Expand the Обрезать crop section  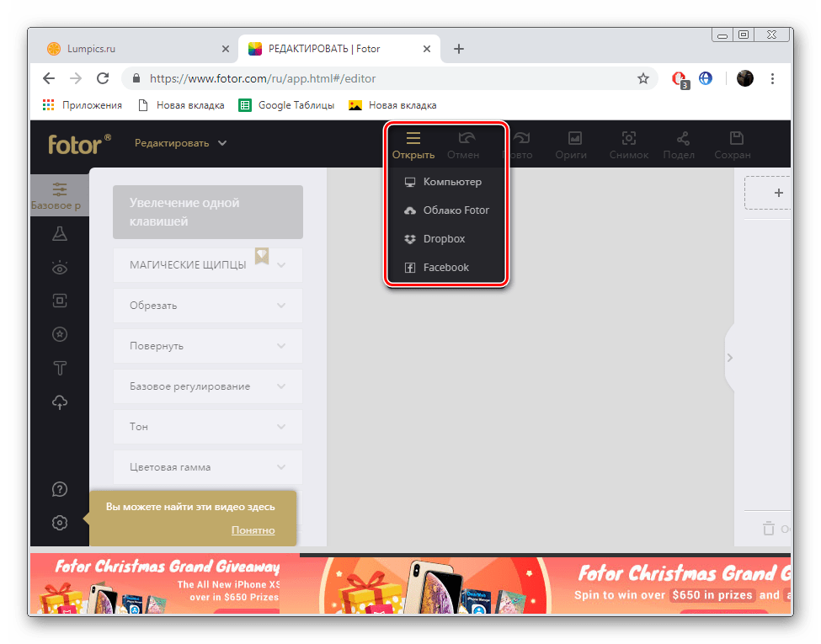pos(207,306)
